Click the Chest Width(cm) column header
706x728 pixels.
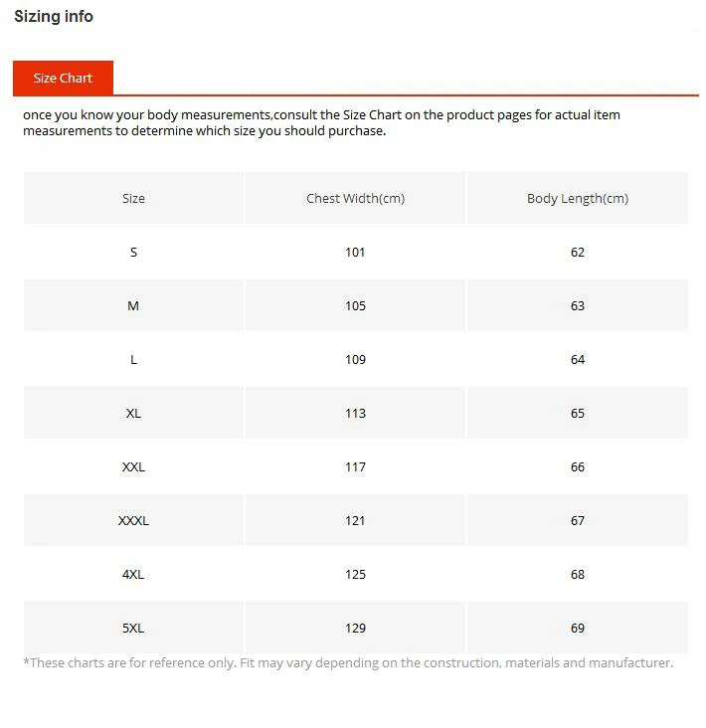click(x=356, y=198)
